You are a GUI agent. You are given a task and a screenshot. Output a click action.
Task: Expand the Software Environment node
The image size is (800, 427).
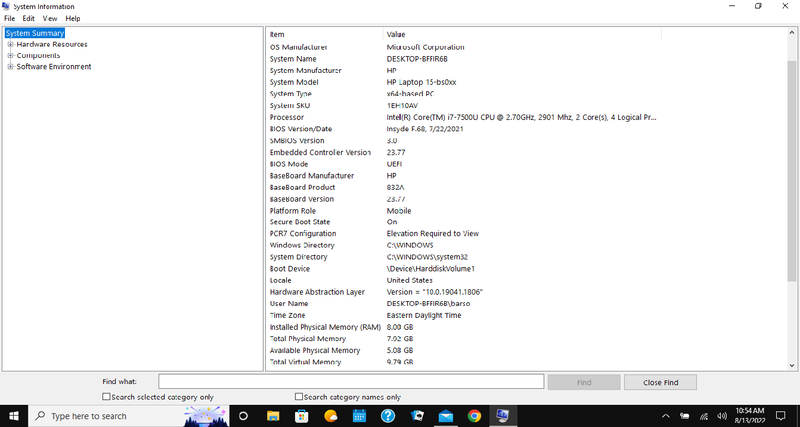point(10,67)
